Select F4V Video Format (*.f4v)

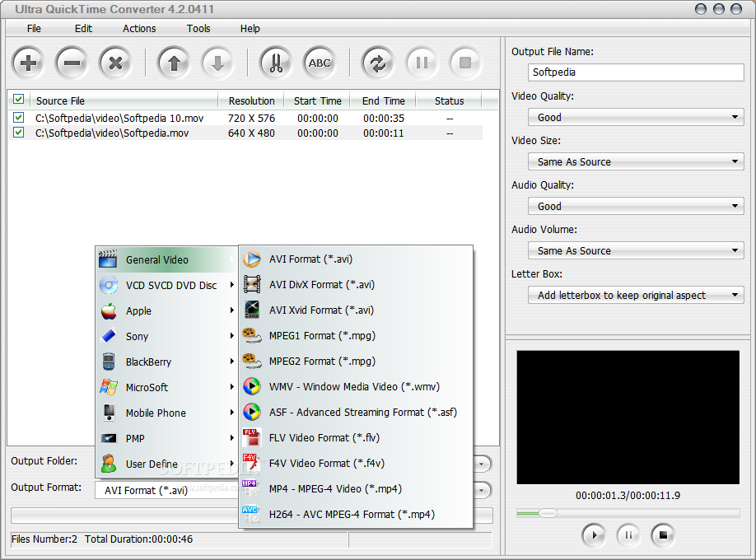356,464
